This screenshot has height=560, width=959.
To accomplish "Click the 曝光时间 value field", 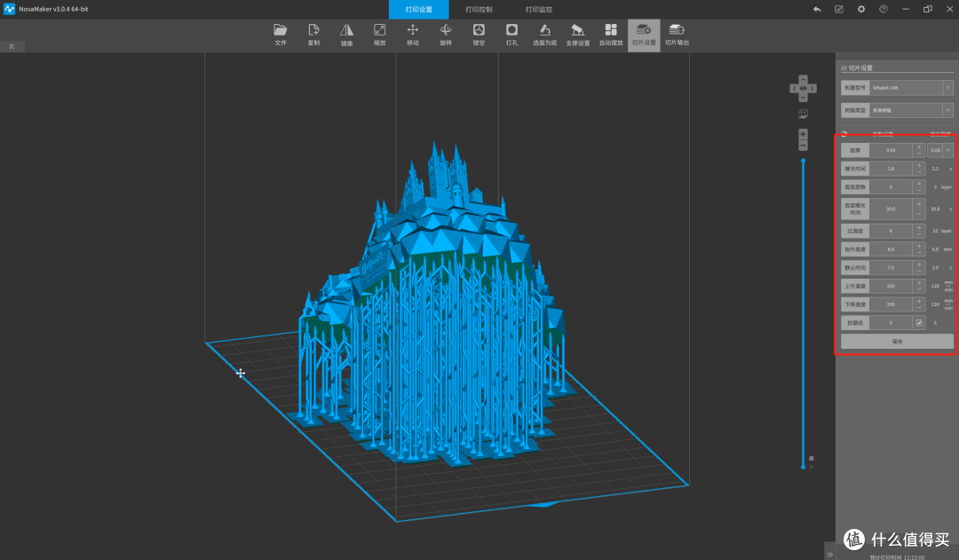I will click(x=891, y=169).
